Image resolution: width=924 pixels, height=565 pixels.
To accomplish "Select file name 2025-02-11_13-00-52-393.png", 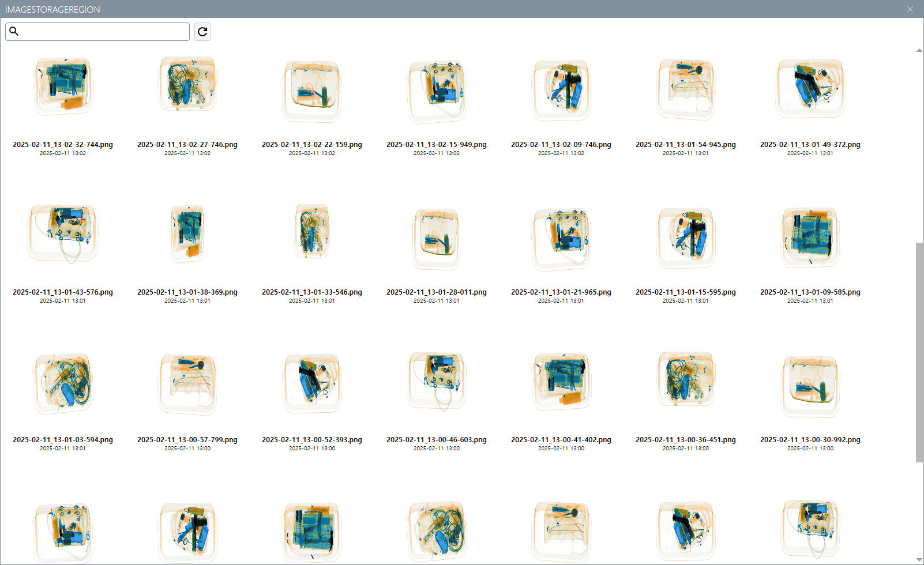I will 312,440.
